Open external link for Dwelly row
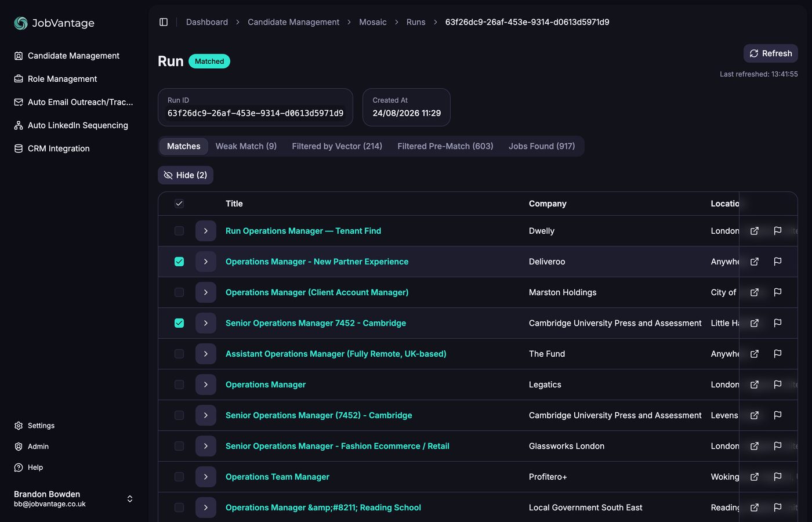The image size is (812, 522). (755, 231)
